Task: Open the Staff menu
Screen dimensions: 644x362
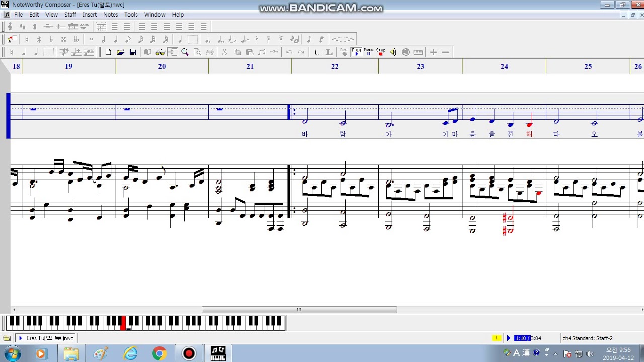Action: pyautogui.click(x=70, y=15)
